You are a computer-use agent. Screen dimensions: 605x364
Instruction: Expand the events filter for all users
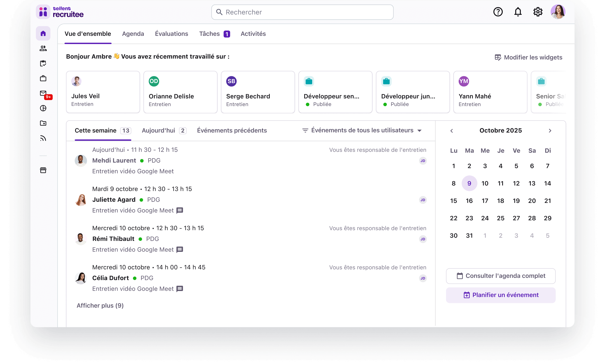pyautogui.click(x=362, y=130)
